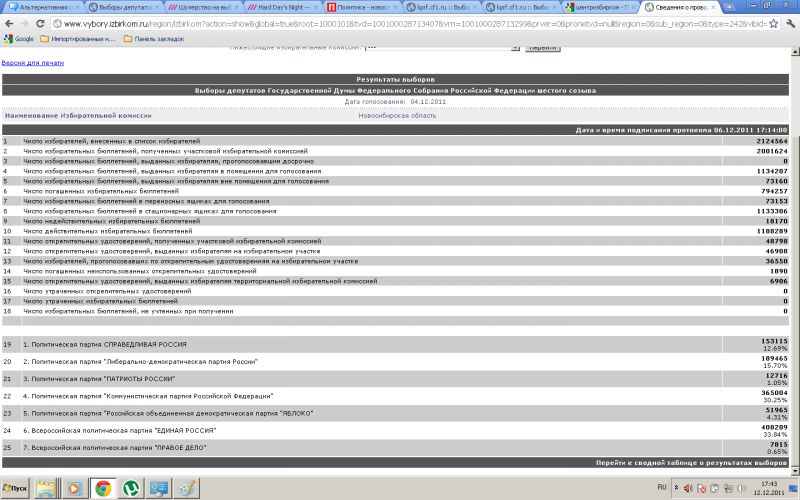Click the page's vertical scrollbar

point(794,250)
